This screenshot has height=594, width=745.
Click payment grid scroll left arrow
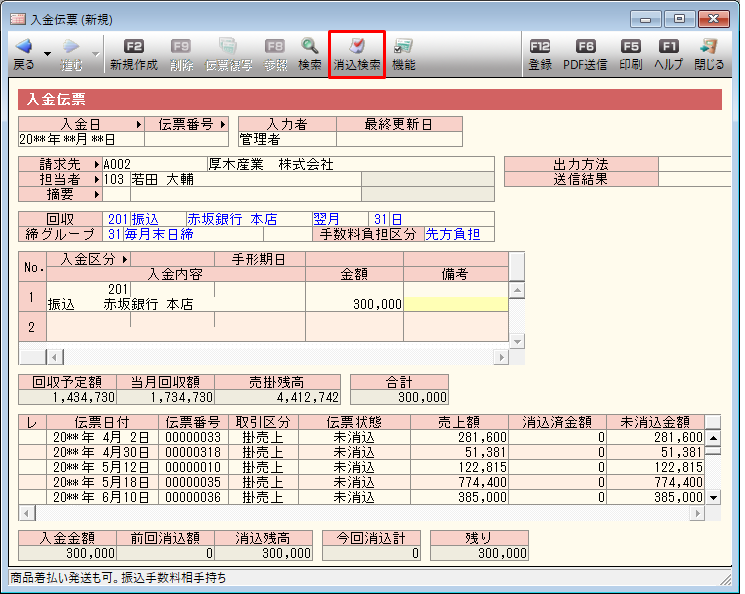point(55,357)
